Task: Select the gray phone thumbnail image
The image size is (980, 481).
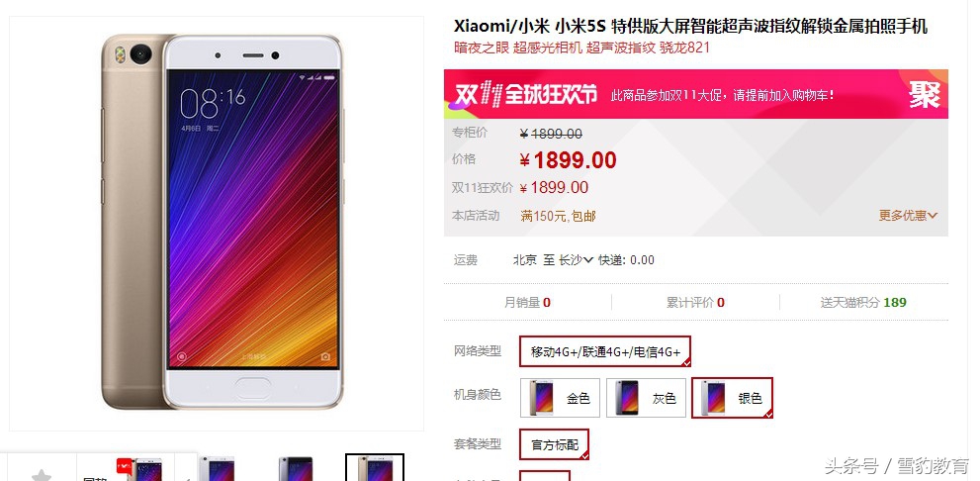Action: click(296, 468)
